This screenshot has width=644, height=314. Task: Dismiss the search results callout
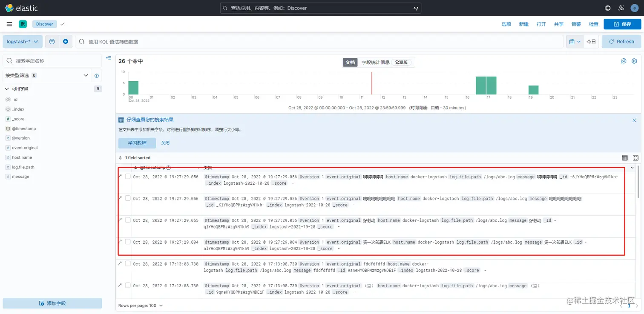[x=634, y=120]
